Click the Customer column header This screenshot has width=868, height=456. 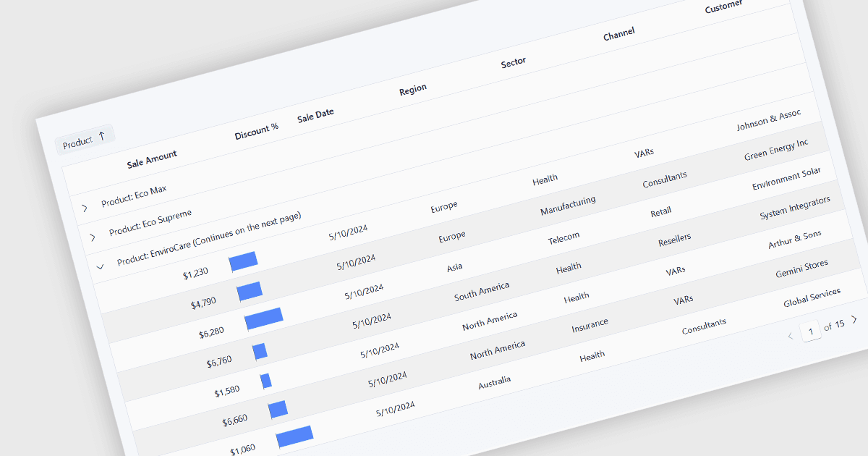723,7
